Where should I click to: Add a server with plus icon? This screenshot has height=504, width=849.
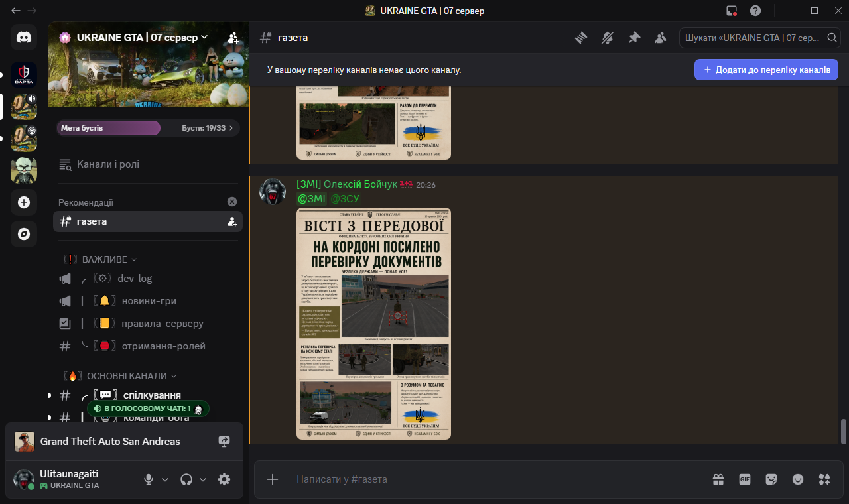[x=24, y=202]
